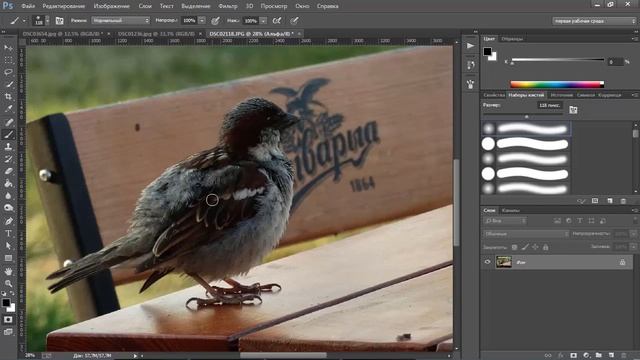Select the Crop tool
This screenshot has height=360, width=640.
tap(8, 97)
